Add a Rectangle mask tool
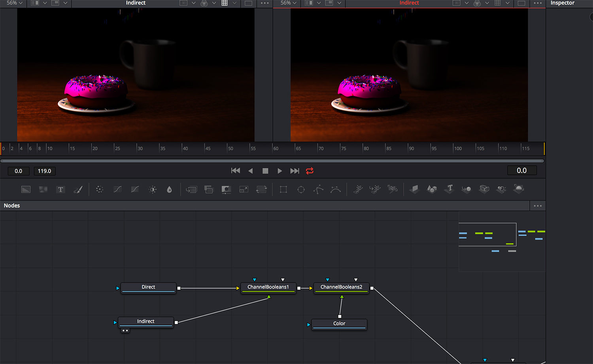 (x=283, y=190)
